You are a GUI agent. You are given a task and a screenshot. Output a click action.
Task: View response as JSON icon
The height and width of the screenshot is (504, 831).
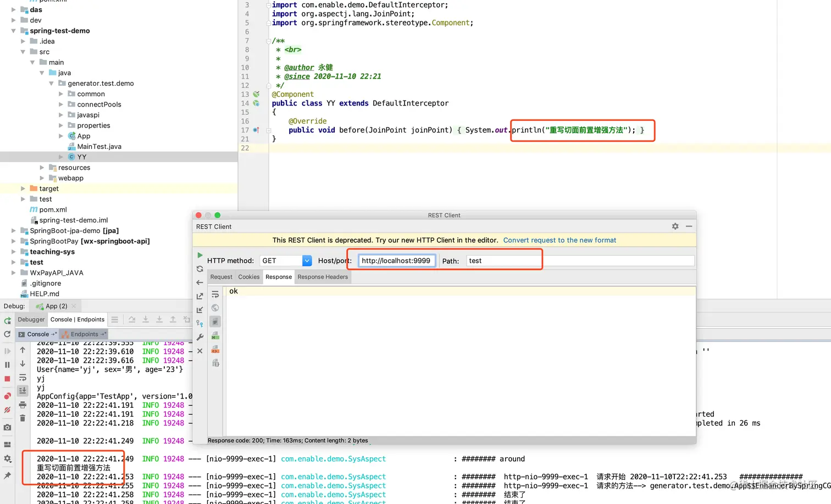(215, 363)
